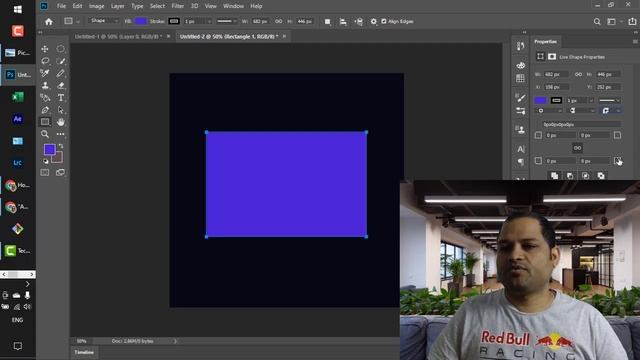Switch to the Untitled-1 document tab
This screenshot has height=360, width=640.
point(118,37)
